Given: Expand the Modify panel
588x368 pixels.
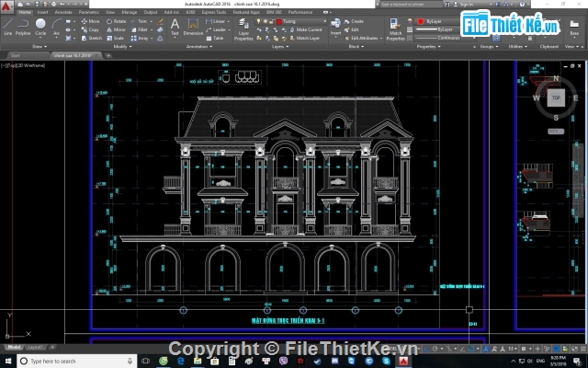Looking at the screenshot, I should 122,47.
